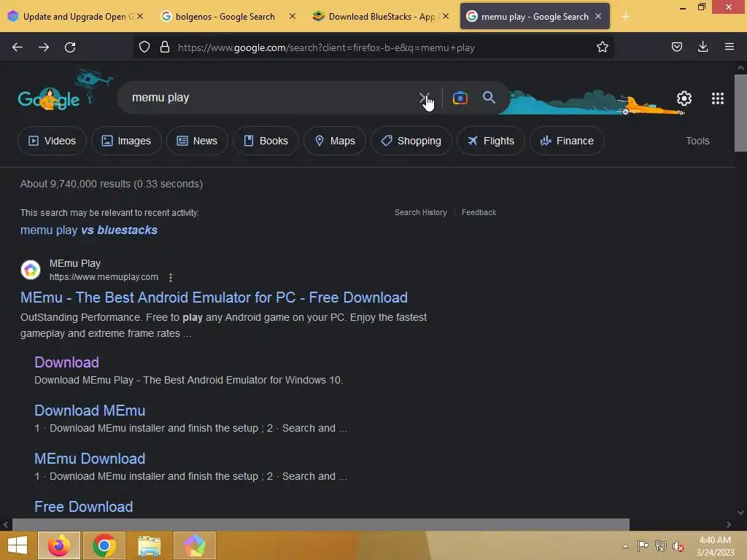Screen dimensions: 747x560
Task: Open the Tools search options
Action: tap(697, 141)
